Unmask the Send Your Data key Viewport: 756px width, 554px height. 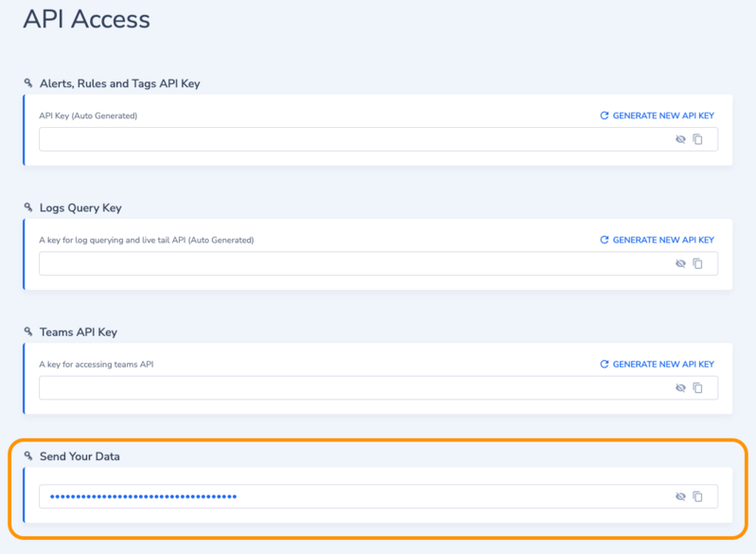coord(679,496)
